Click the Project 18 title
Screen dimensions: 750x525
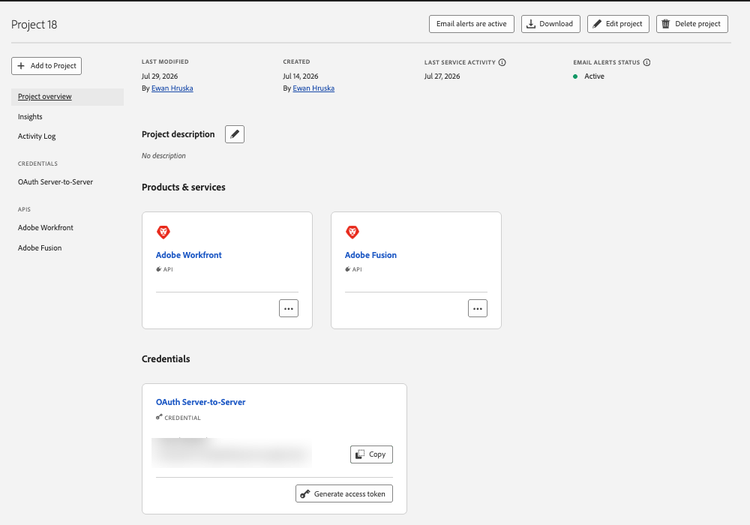(x=34, y=25)
